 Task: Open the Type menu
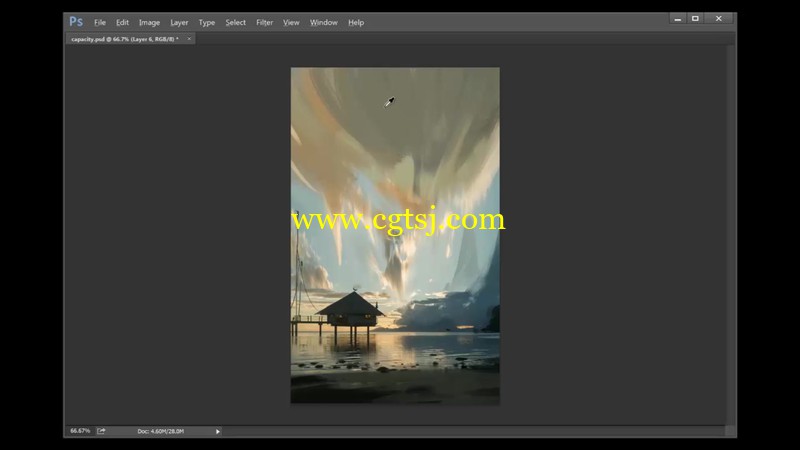[x=207, y=22]
